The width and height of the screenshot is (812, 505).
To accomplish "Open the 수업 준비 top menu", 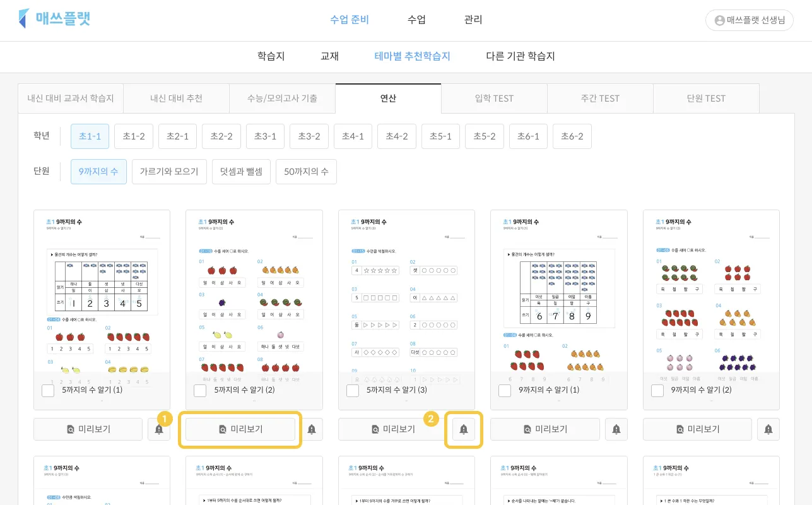I will [350, 20].
